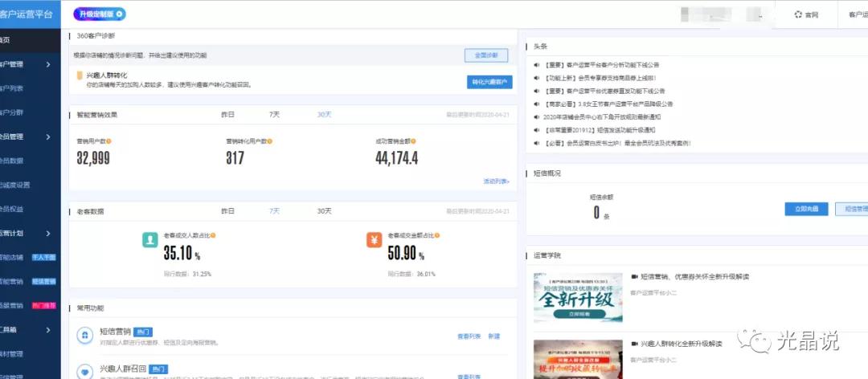
Task: Click the info icon beside 老客成交金额占比
Action: coord(436,236)
